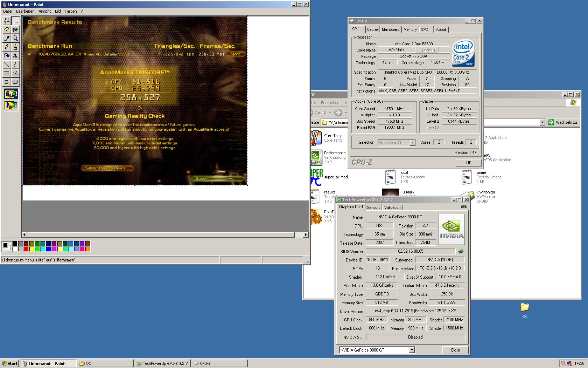Click Wechseln zu in the OC window
This screenshot has height=368, width=588.
563,122
